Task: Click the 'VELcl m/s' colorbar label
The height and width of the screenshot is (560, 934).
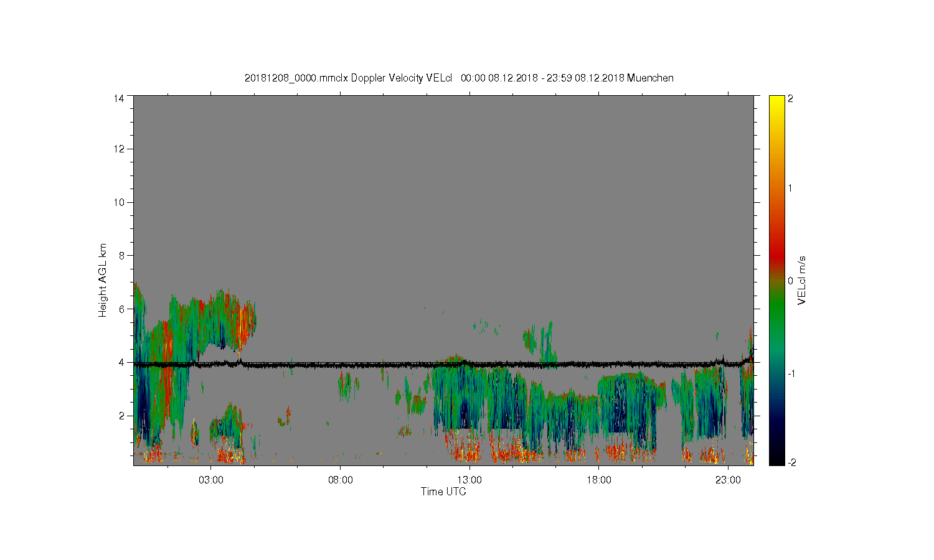Action: 802,280
